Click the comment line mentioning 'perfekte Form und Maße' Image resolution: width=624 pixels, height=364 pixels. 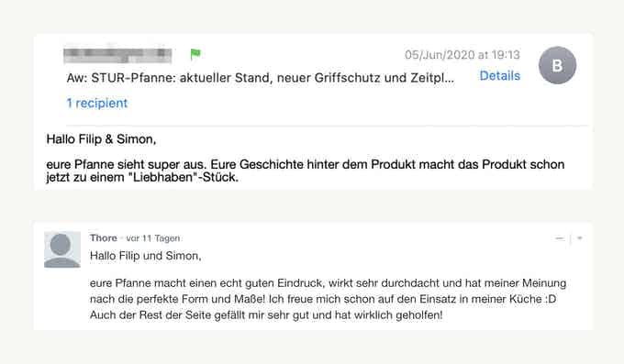[323, 299]
